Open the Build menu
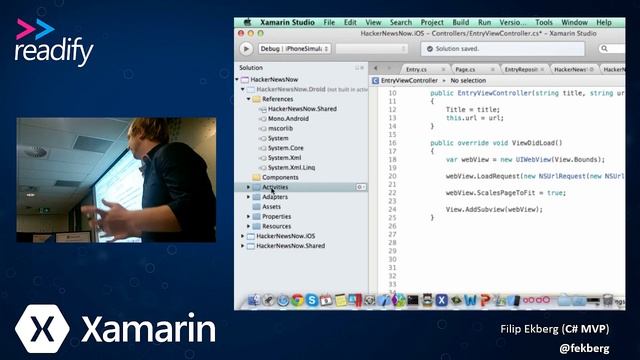 point(460,22)
